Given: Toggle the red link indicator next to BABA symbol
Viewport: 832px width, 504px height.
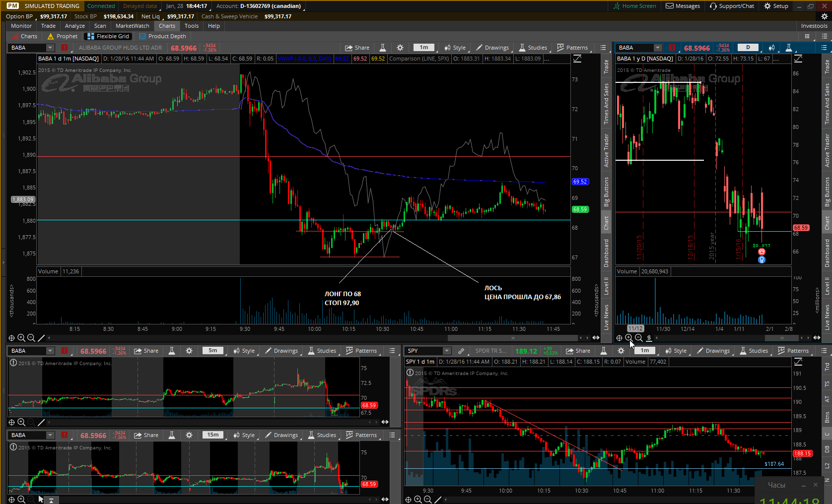Looking at the screenshot, I should 64,48.
